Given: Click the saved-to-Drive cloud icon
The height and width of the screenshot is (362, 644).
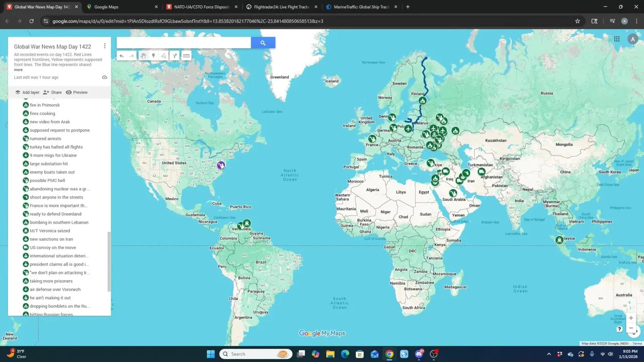Looking at the screenshot, I should point(105,77).
